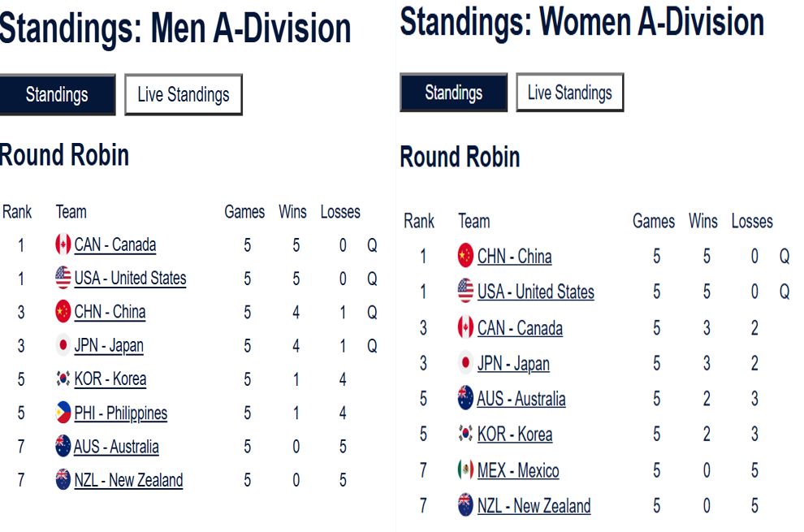Click the Japan flag icon in Women standings
804x532 pixels.
(x=465, y=363)
